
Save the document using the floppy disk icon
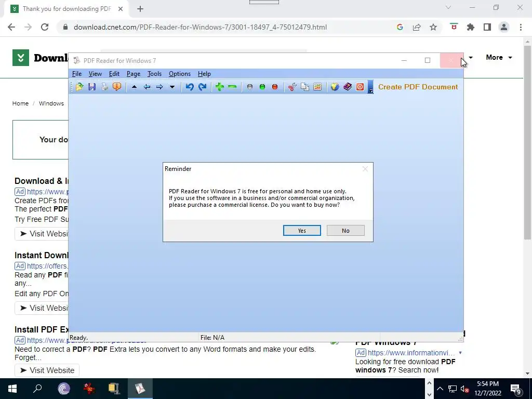(92, 87)
